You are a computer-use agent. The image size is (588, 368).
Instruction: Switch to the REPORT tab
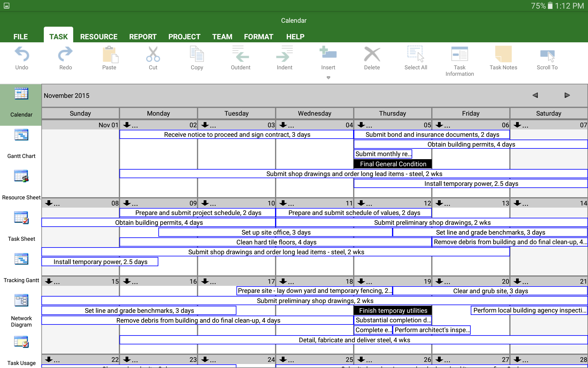pyautogui.click(x=143, y=37)
